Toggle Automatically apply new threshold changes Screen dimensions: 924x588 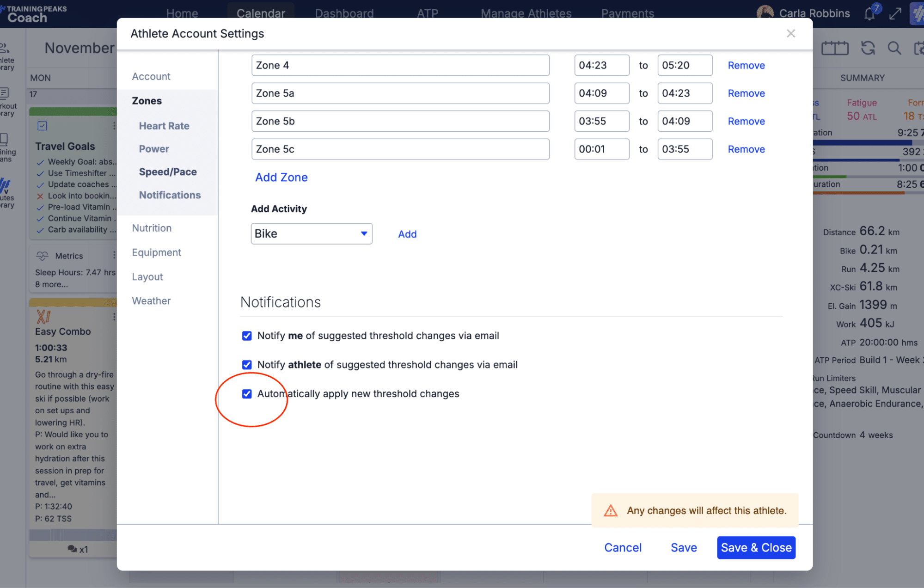(x=247, y=394)
